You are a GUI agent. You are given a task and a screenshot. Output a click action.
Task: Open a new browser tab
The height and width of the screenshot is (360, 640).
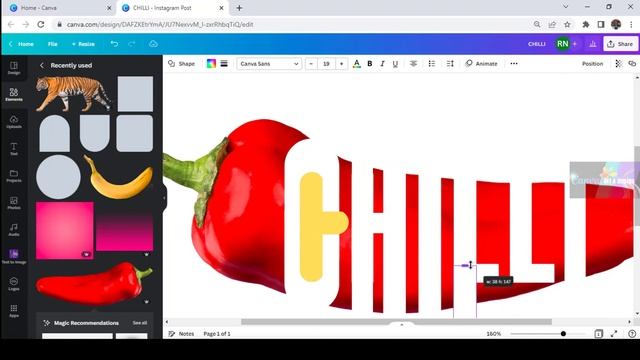(x=239, y=8)
